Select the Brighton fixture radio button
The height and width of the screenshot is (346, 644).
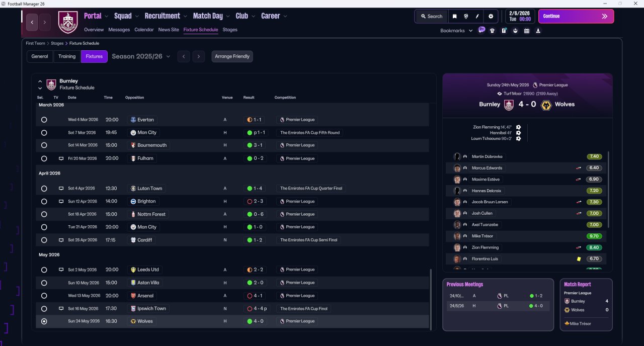click(x=44, y=202)
